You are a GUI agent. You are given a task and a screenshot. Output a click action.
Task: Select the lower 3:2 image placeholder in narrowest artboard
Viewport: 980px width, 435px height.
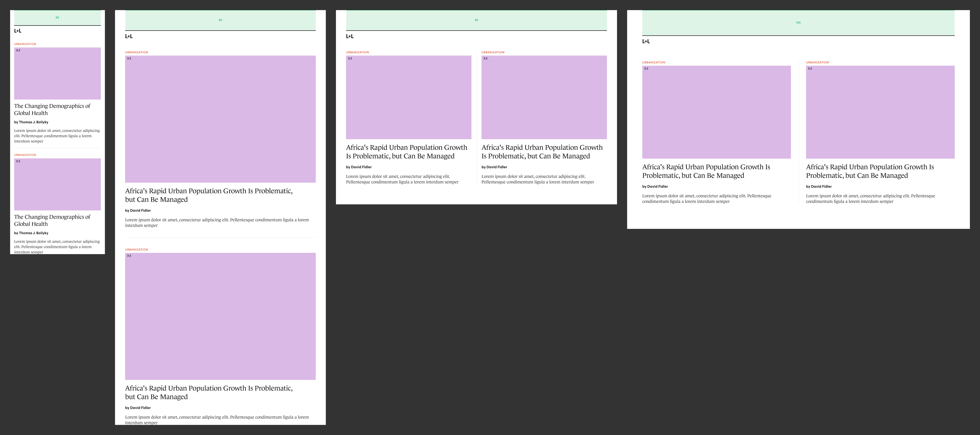pos(58,184)
